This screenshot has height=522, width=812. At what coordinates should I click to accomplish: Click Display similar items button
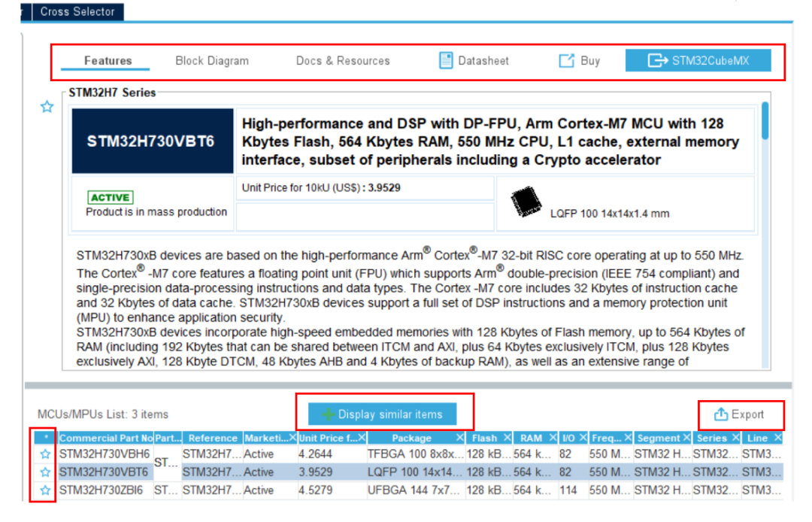[x=382, y=414]
